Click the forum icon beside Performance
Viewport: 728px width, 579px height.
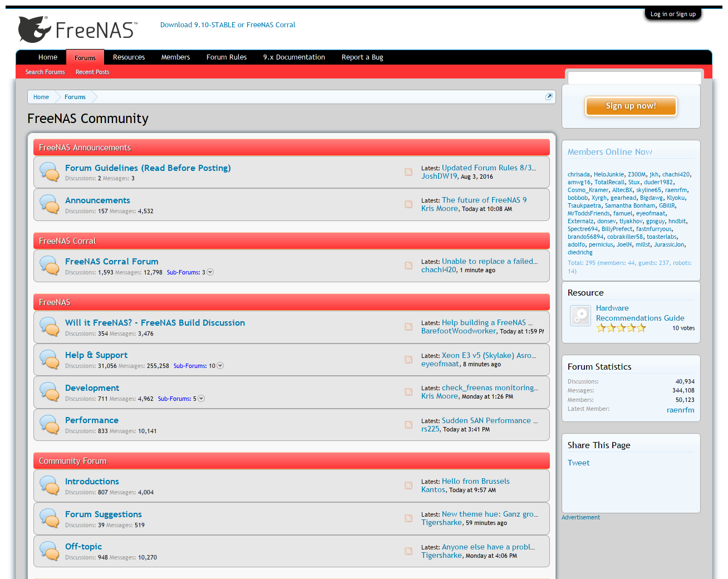50,424
